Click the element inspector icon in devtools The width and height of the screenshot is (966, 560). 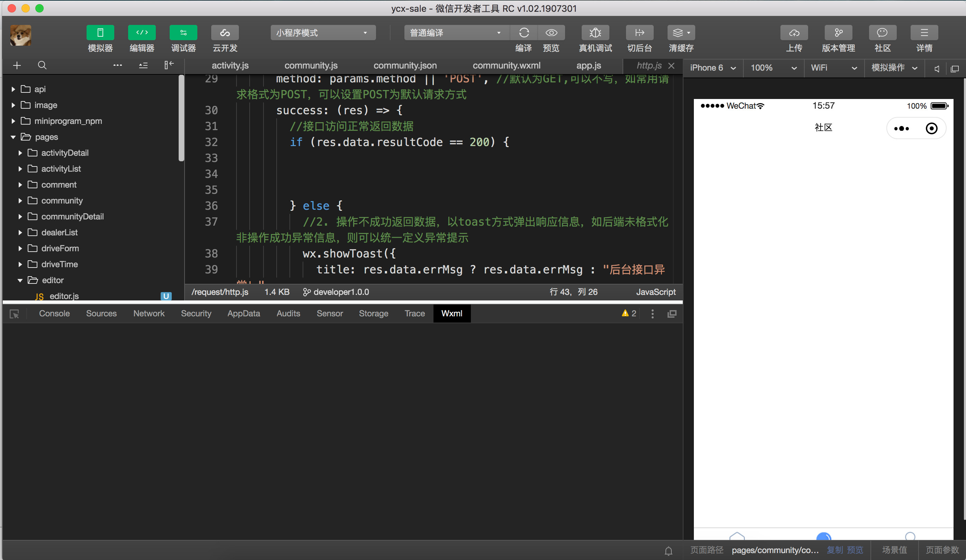14,314
